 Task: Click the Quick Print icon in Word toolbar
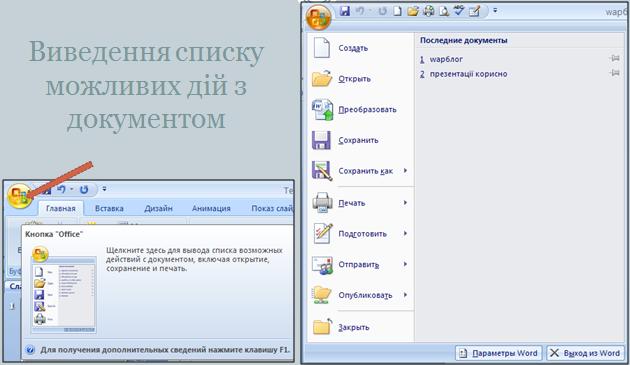(x=429, y=11)
